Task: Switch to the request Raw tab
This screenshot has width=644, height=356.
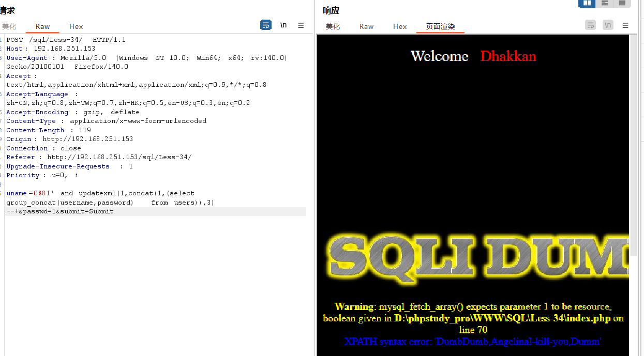Action: coord(43,26)
